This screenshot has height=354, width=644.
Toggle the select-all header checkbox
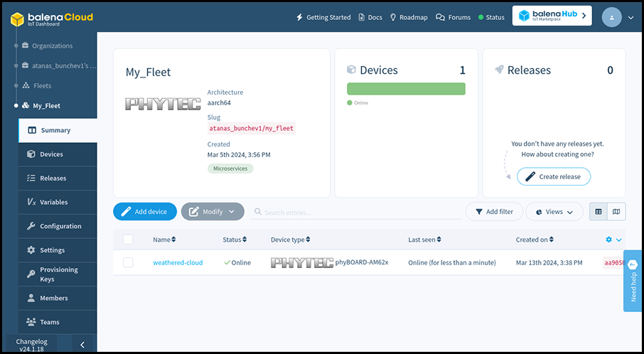(x=128, y=240)
